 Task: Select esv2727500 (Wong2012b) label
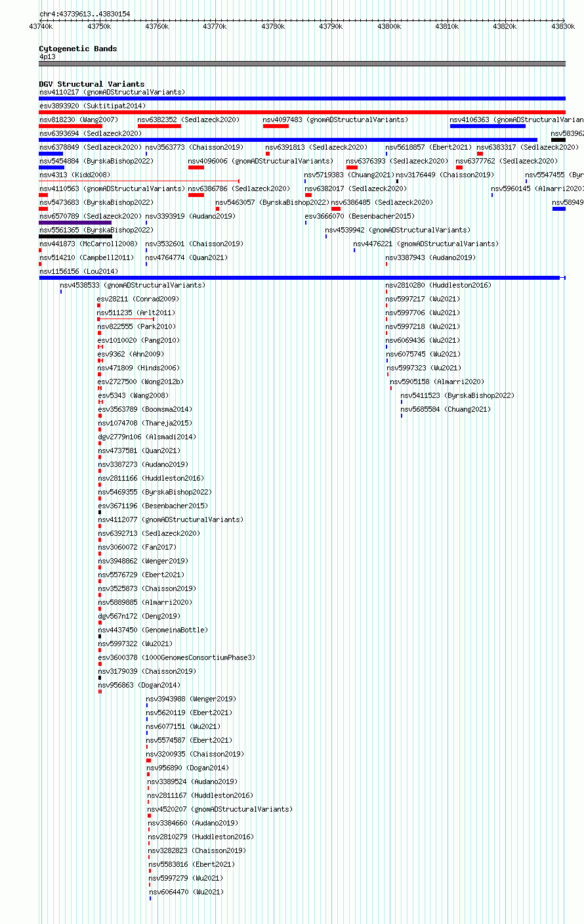(x=140, y=382)
